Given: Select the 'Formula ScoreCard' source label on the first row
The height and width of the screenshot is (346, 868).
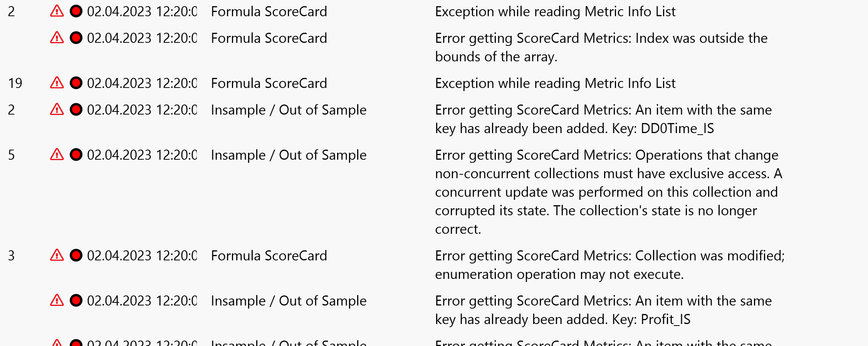Looking at the screenshot, I should [x=269, y=12].
